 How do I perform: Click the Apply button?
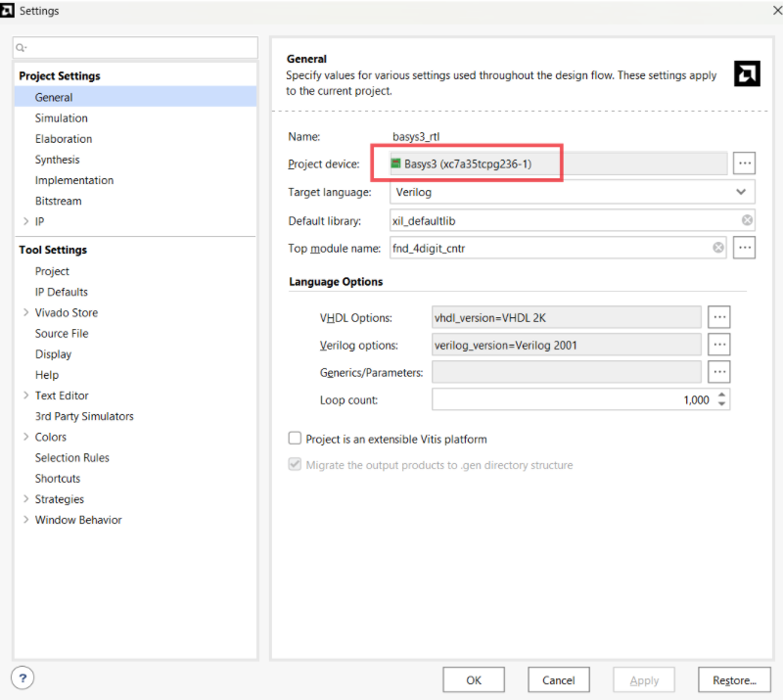644,680
